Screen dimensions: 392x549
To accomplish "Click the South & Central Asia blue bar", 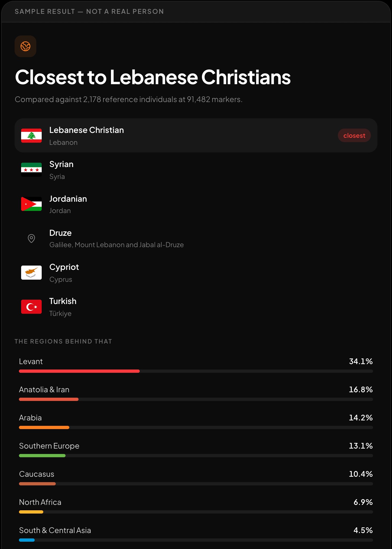I will [x=27, y=540].
